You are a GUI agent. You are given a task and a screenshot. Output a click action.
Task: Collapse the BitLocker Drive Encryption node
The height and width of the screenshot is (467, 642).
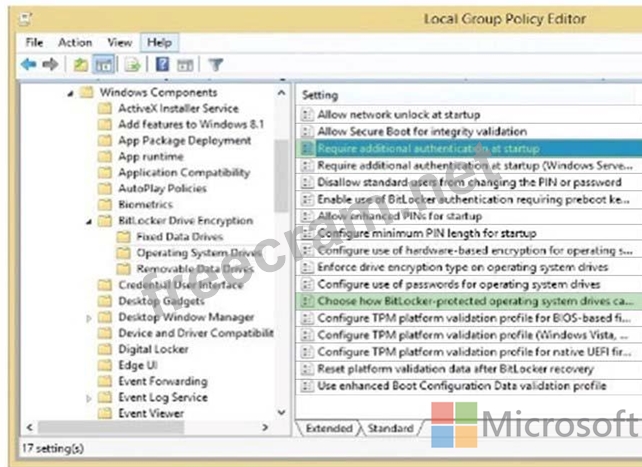pyautogui.click(x=89, y=222)
